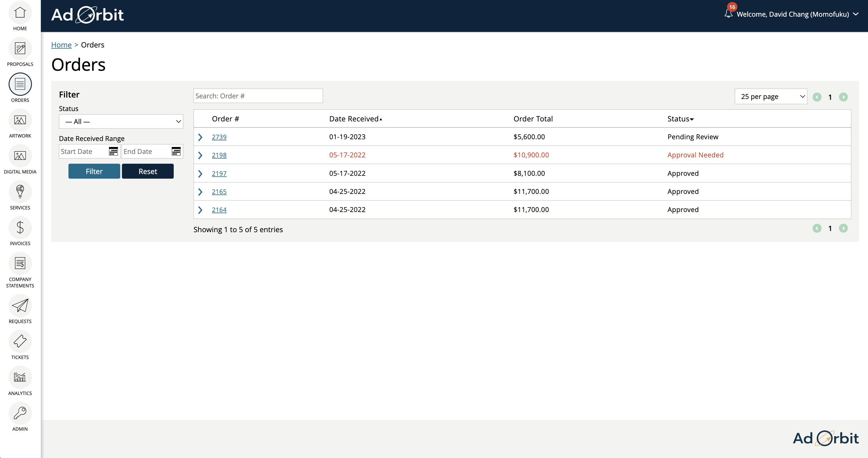Expand order 2739 row details
Screen dimensions: 868x458
pyautogui.click(x=200, y=137)
